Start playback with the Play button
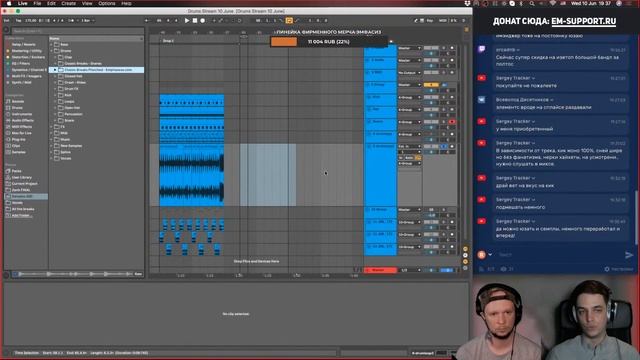640x360 pixels. [x=187, y=20]
